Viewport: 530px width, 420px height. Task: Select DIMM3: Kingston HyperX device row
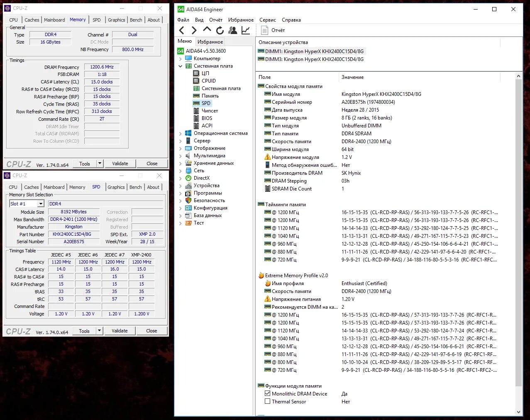311,59
